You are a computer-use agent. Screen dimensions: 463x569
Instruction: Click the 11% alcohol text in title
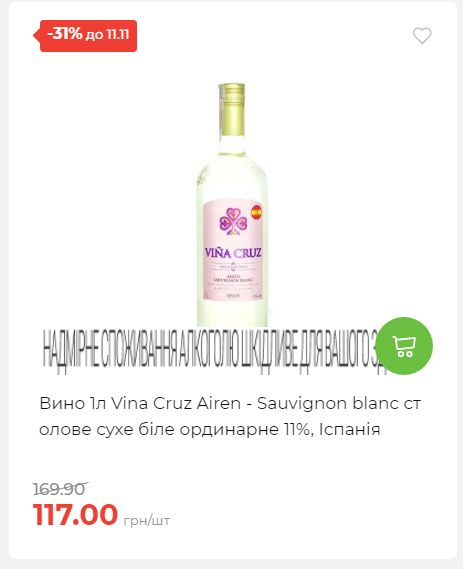294,430
